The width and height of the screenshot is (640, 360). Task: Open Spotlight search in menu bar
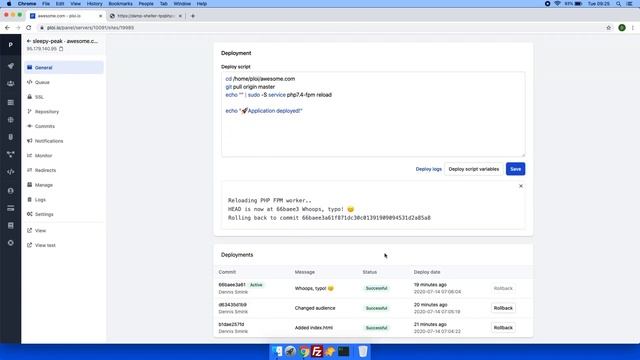618,4
